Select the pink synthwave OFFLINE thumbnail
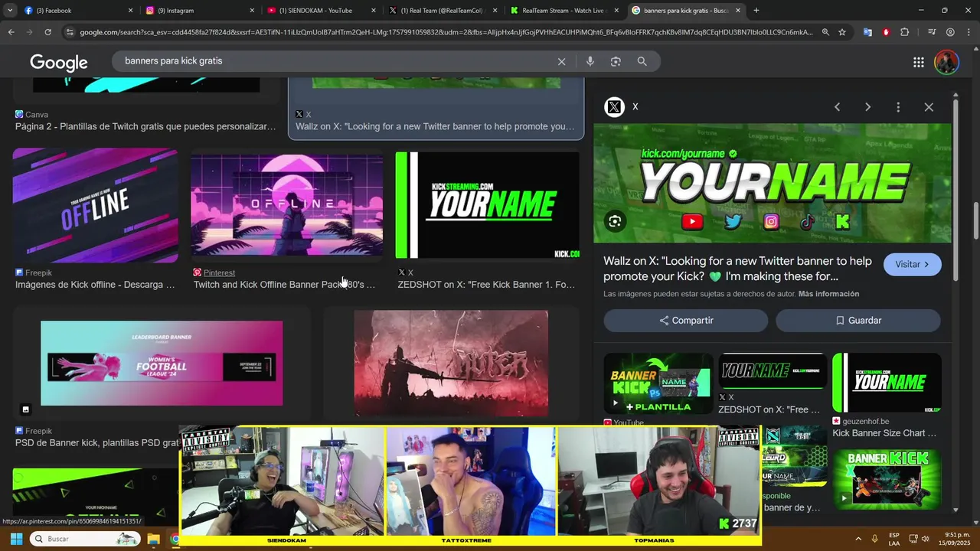 [x=286, y=205]
